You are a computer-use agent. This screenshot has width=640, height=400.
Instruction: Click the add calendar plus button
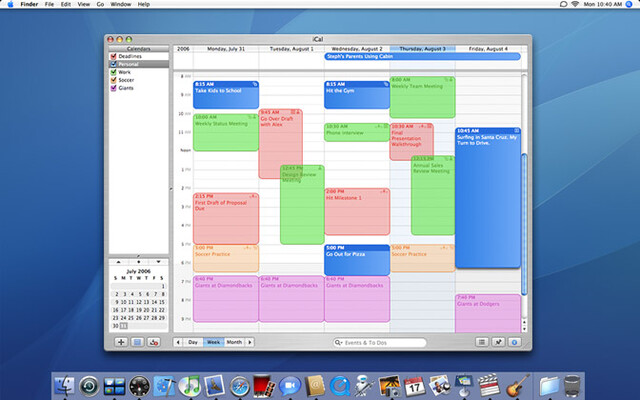pos(121,342)
